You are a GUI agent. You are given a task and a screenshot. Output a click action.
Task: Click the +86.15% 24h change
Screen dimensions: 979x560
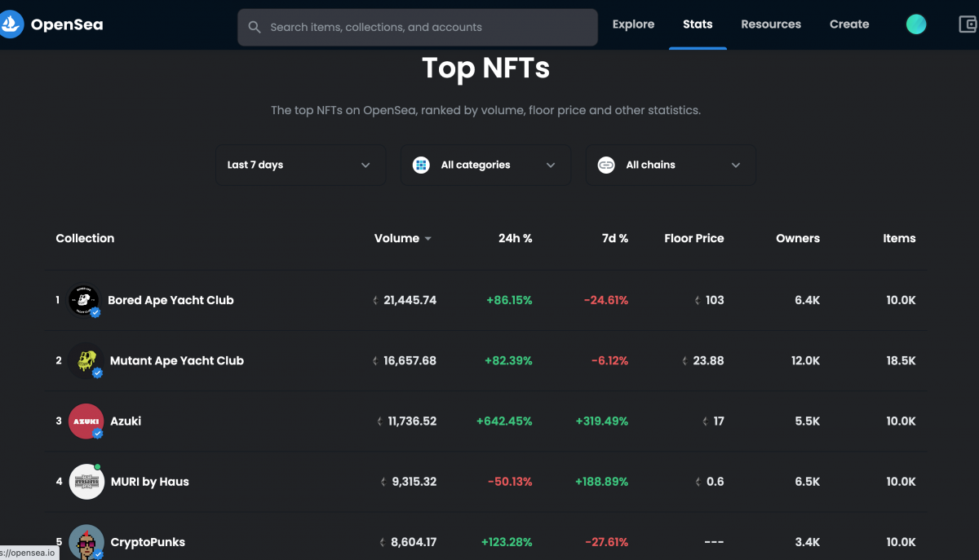tap(509, 300)
